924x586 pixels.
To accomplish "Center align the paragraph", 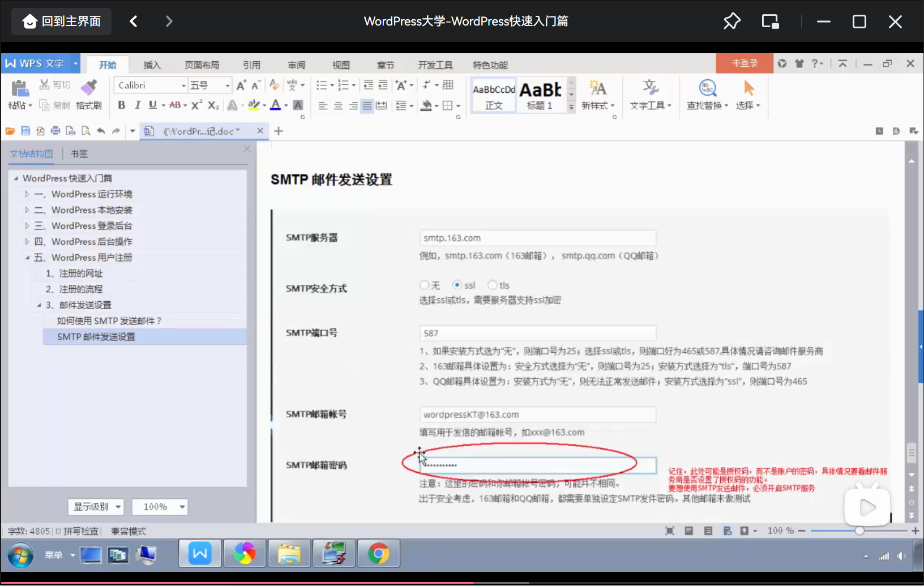I will [338, 105].
